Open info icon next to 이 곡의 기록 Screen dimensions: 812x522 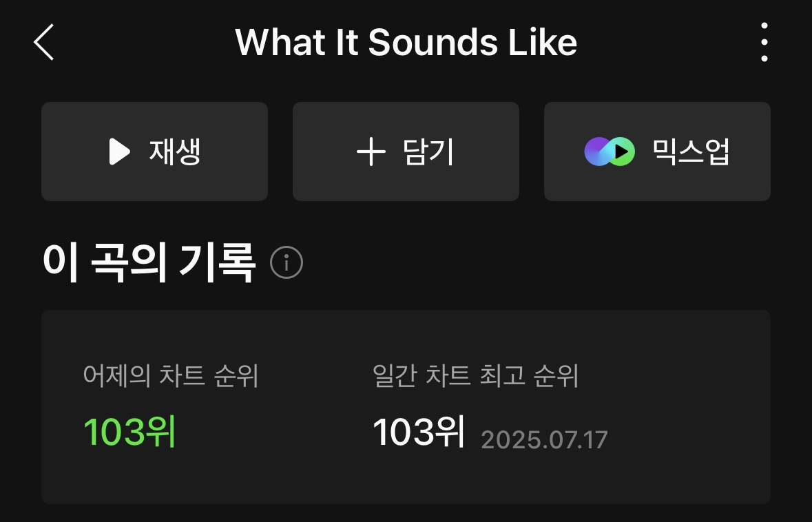287,262
